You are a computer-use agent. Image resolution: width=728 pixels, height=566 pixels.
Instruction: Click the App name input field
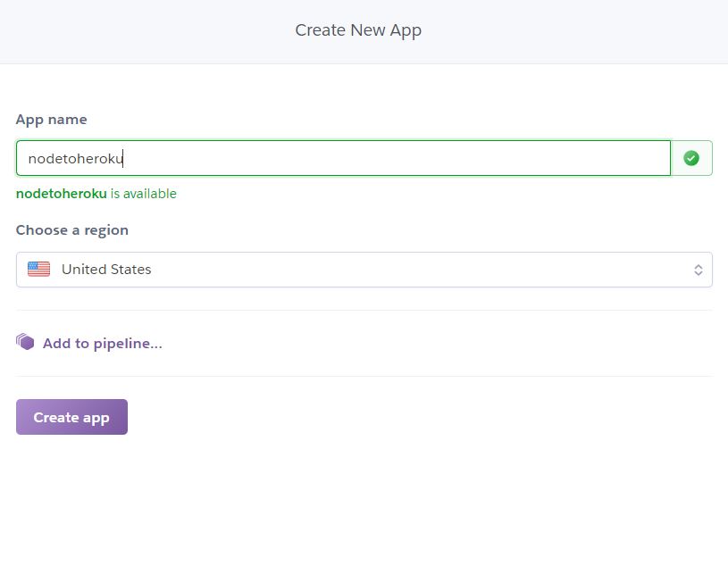click(x=343, y=158)
